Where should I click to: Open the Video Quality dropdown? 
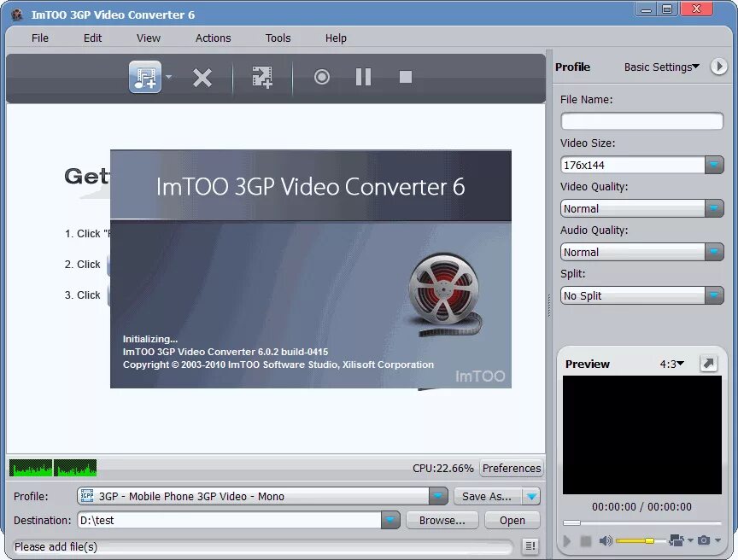coord(716,208)
